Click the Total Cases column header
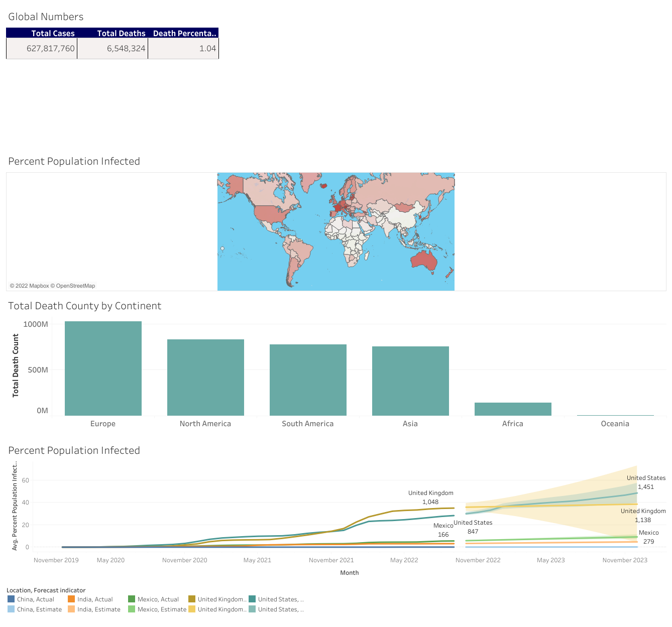Image resolution: width=672 pixels, height=627 pixels. (x=53, y=33)
